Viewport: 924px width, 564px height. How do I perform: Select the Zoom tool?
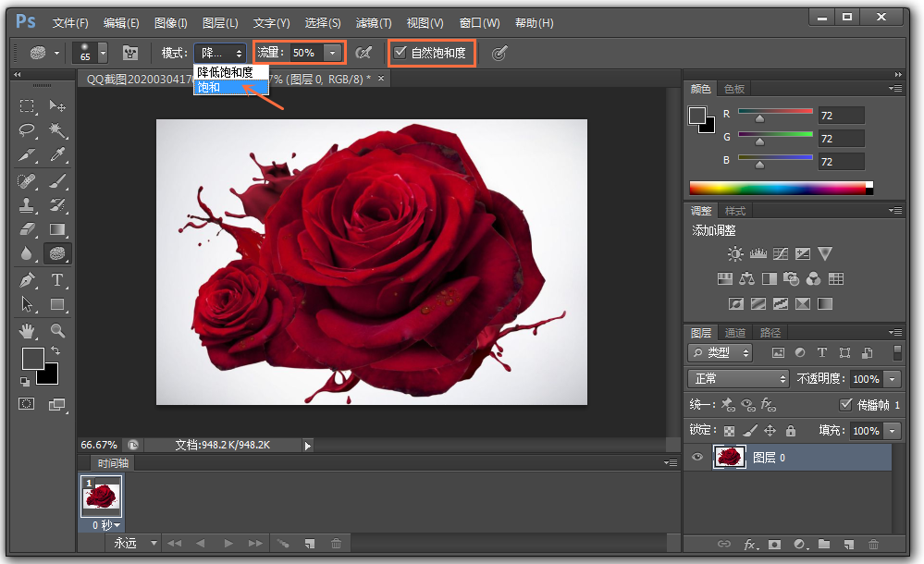(x=57, y=330)
